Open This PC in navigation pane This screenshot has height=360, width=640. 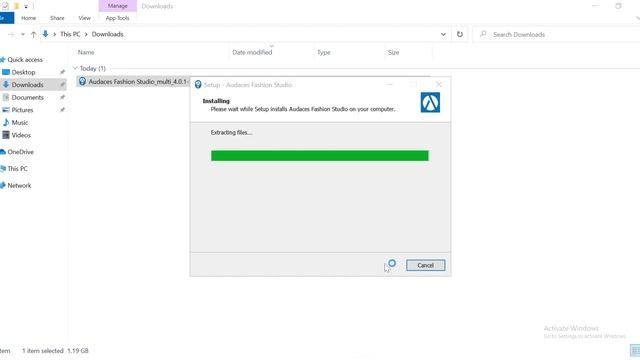(x=18, y=169)
